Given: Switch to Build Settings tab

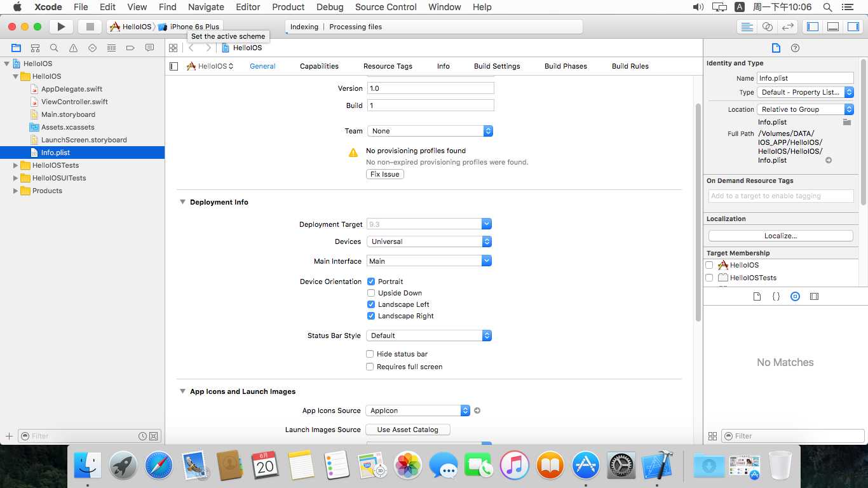Looking at the screenshot, I should coord(497,66).
